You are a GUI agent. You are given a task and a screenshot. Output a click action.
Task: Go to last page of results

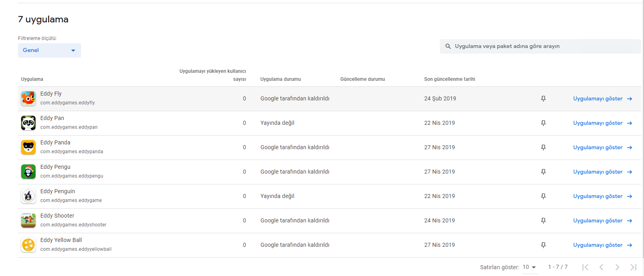(x=633, y=267)
